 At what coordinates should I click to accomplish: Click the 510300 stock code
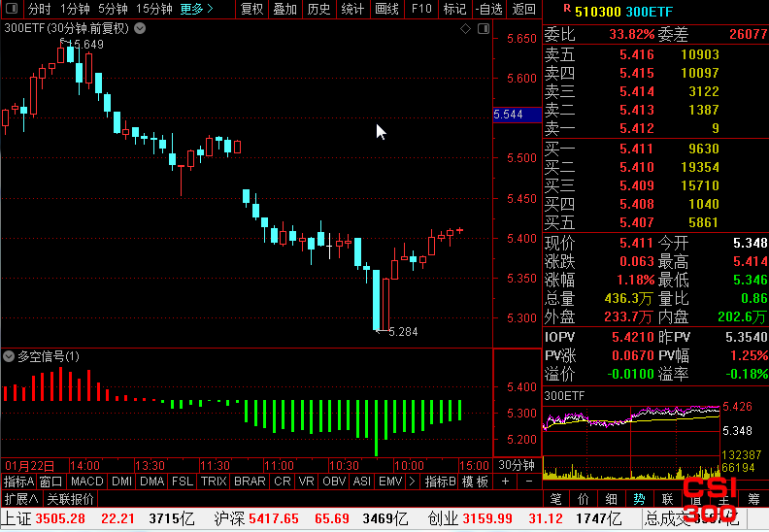[x=598, y=12]
